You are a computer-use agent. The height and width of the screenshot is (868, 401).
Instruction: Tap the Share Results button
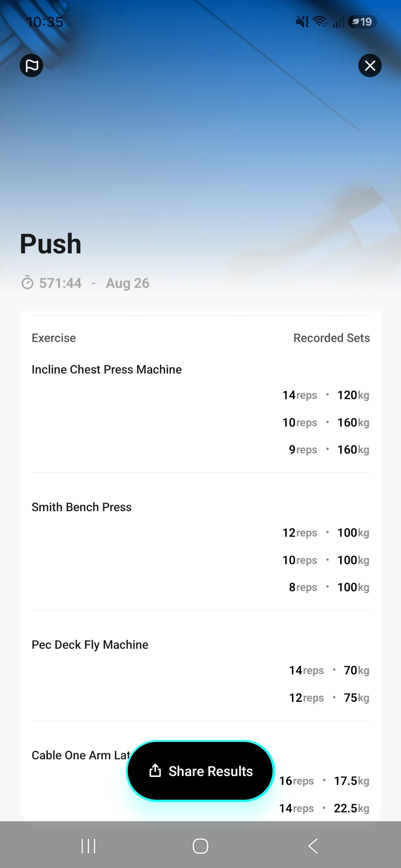(x=200, y=771)
